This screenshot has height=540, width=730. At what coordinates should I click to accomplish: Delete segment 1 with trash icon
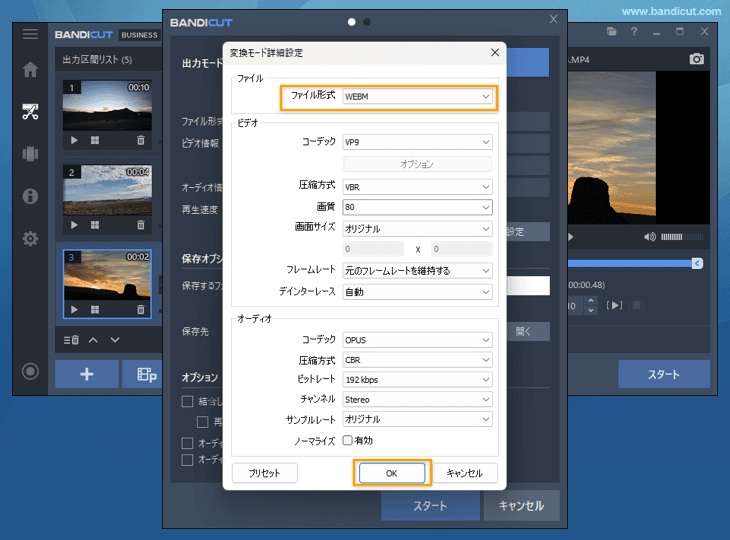pyautogui.click(x=141, y=140)
